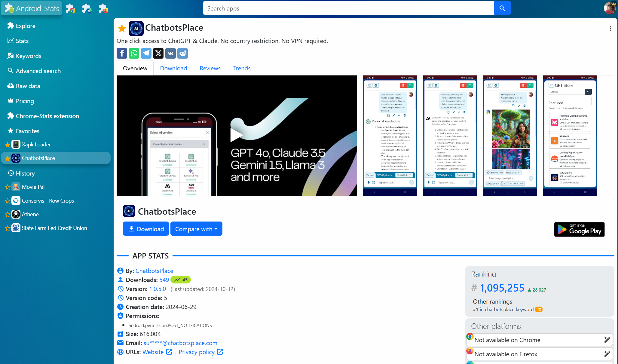618x364 pixels.
Task: Click the ChatbotsPlace app icon in header
Action: point(136,29)
